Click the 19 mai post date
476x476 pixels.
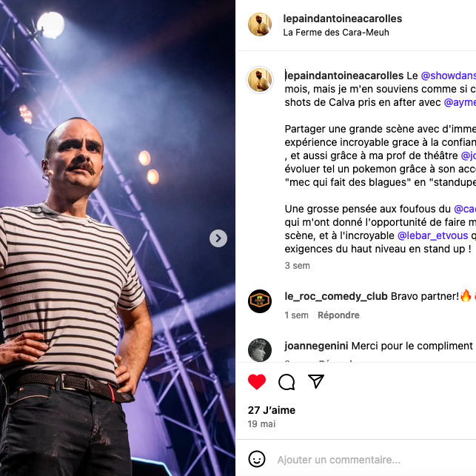tap(261, 423)
